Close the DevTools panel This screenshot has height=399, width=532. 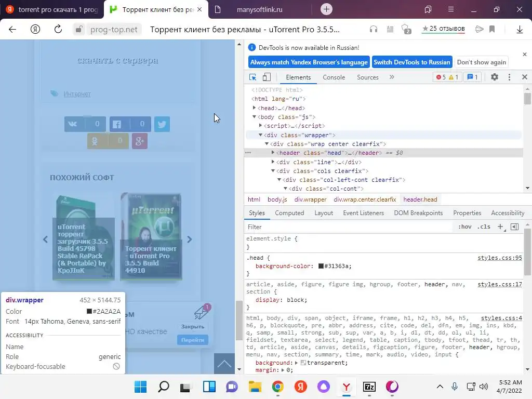pos(525,77)
